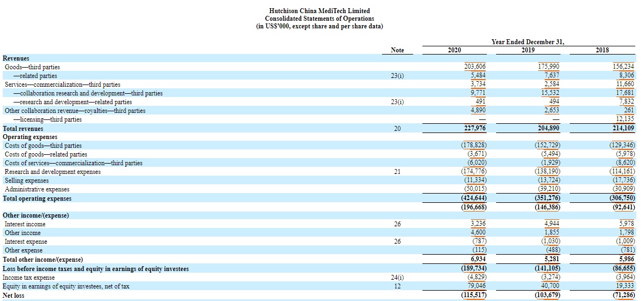Select the 2019 Equity in earnings value 40,700
644x301 pixels.
[550, 286]
